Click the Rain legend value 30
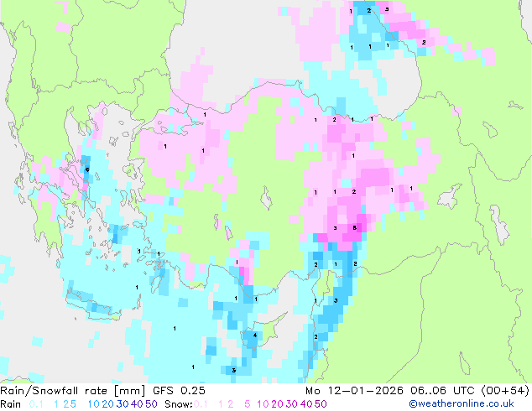 [x=123, y=404]
